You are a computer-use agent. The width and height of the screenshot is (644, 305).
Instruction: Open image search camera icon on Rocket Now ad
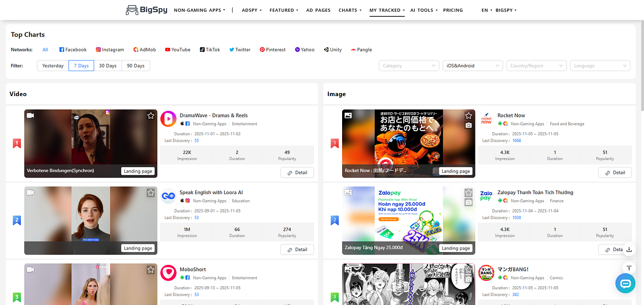pyautogui.click(x=468, y=126)
